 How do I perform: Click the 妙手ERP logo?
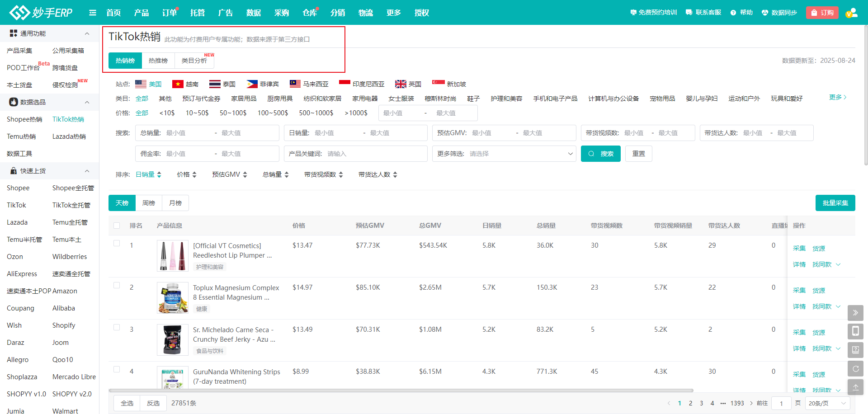(x=41, y=12)
